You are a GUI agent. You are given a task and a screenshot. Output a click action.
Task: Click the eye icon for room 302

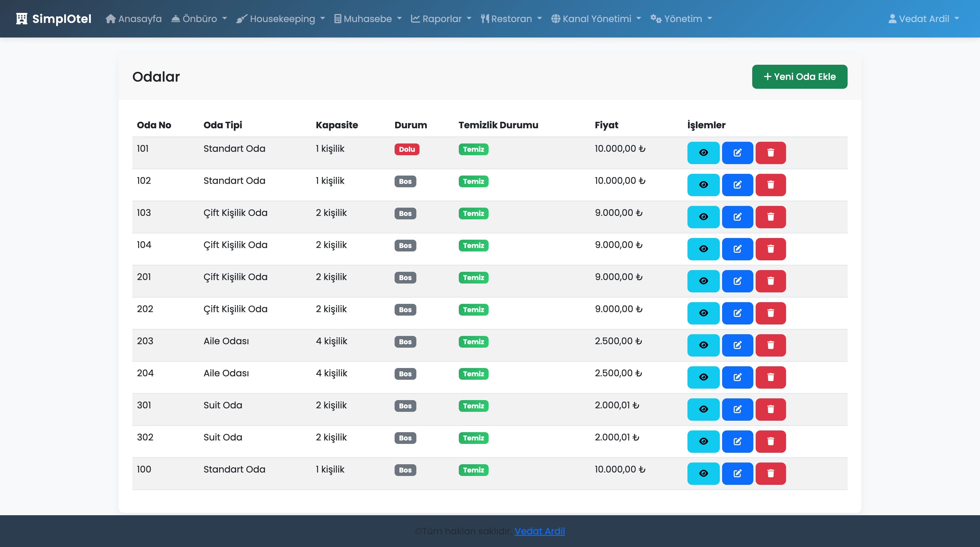(x=703, y=441)
